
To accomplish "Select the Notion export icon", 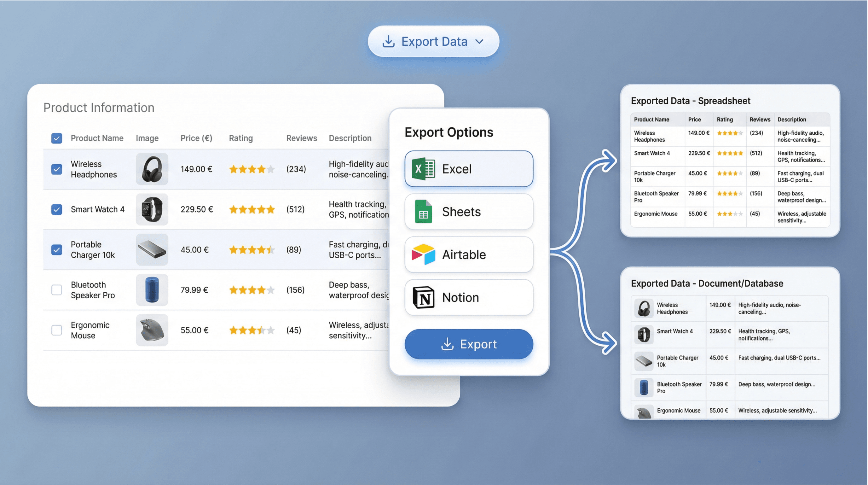I will click(x=424, y=297).
